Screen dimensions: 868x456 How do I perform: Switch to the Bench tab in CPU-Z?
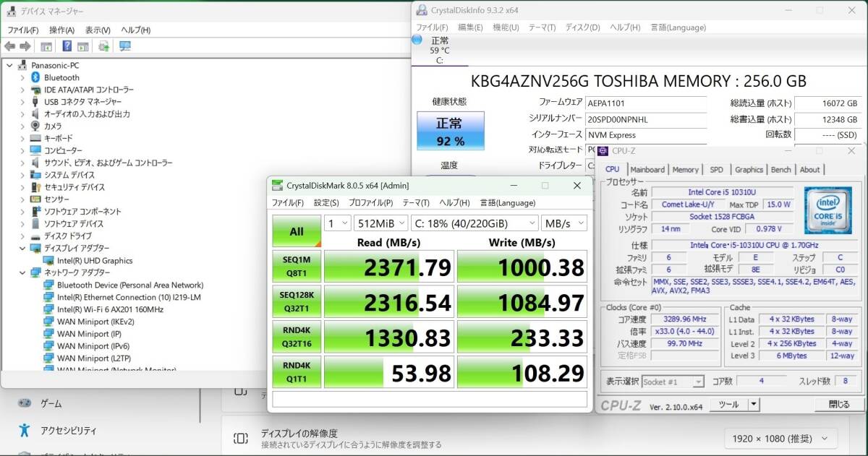pos(781,169)
